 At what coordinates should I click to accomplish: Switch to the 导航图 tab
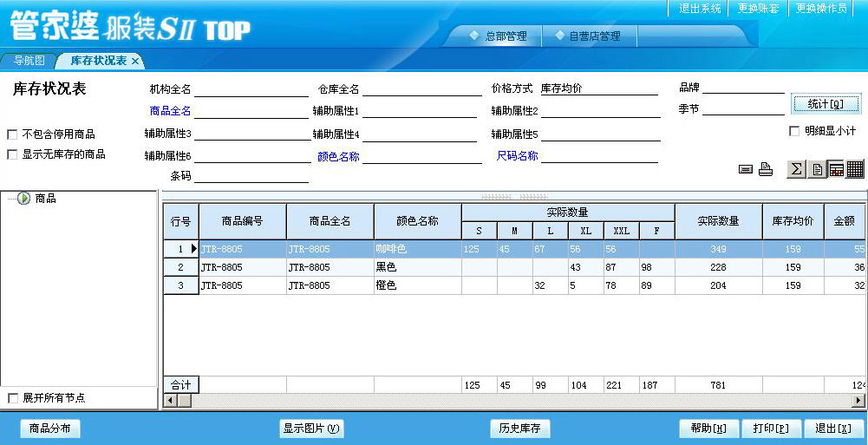(29, 62)
